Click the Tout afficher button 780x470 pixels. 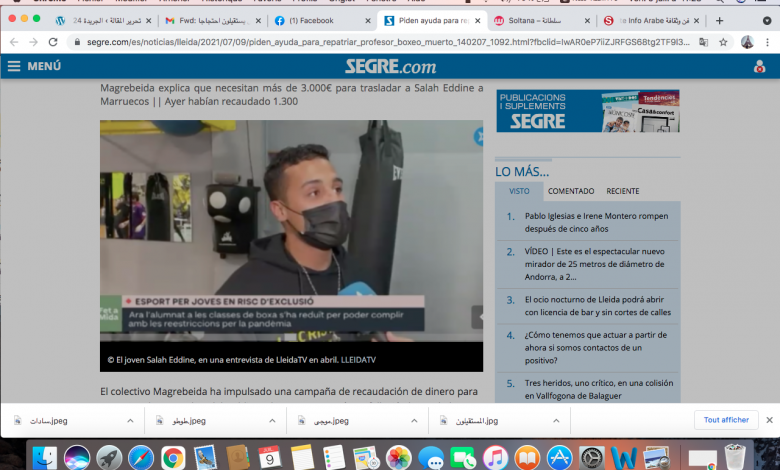click(x=725, y=420)
